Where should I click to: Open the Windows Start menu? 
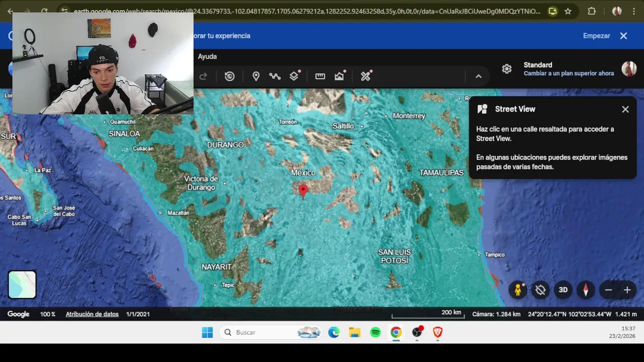coord(207,332)
